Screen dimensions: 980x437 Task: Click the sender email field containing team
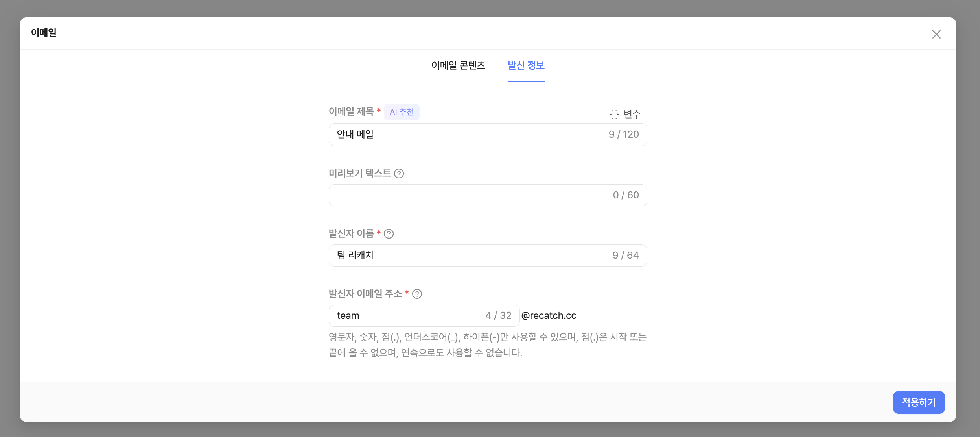click(405, 316)
